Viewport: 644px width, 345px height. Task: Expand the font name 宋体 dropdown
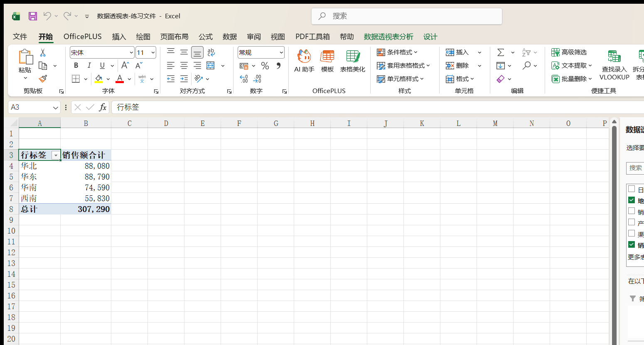click(x=131, y=52)
